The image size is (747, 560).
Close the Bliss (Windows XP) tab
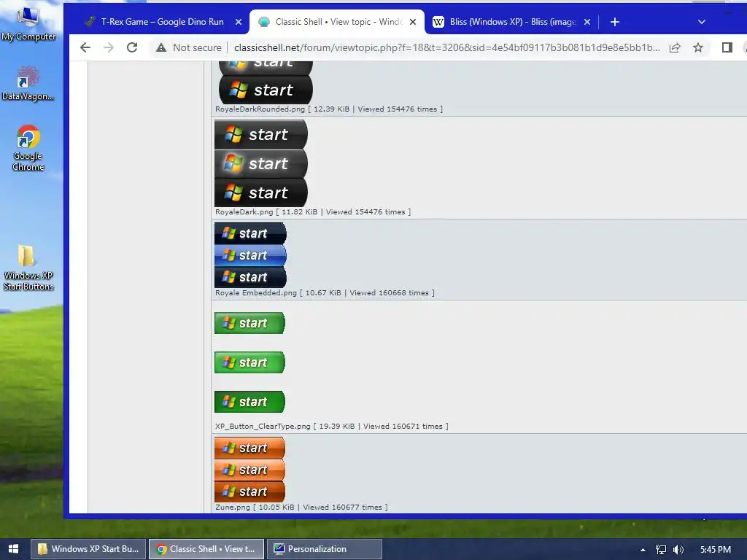click(x=587, y=22)
